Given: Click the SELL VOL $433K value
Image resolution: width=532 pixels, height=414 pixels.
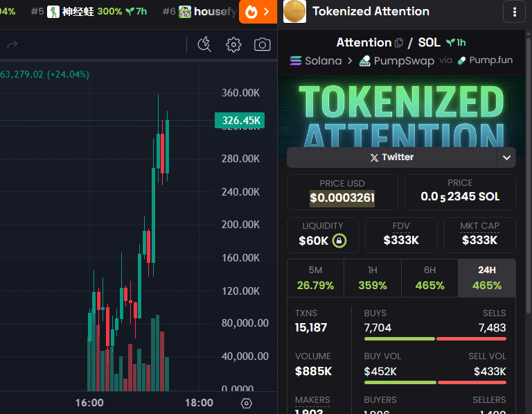Looking at the screenshot, I should coord(490,372).
